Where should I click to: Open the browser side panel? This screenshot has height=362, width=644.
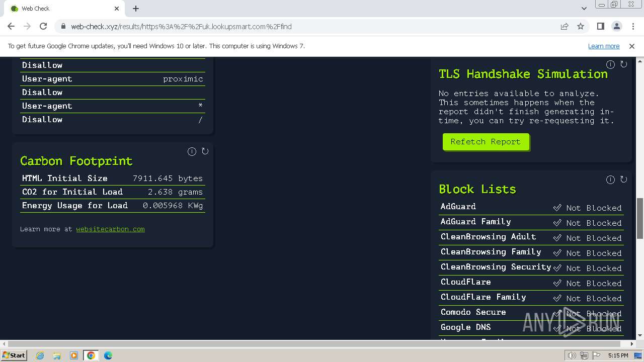[600, 26]
